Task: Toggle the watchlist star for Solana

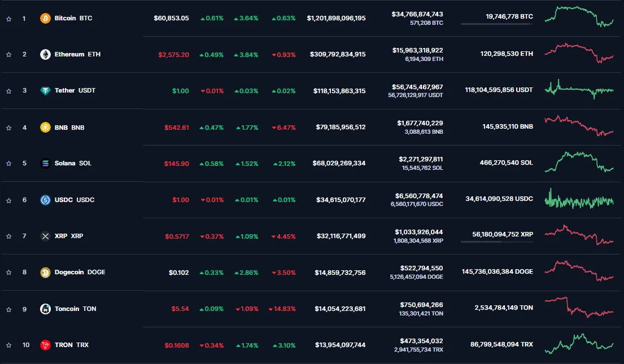Action: coord(8,164)
